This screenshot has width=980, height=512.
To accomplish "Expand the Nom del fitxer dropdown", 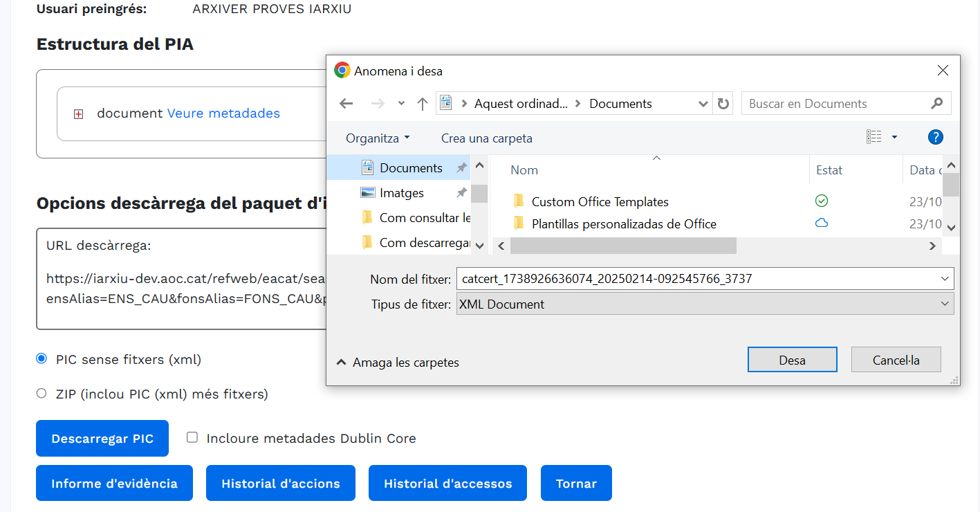I will point(945,279).
